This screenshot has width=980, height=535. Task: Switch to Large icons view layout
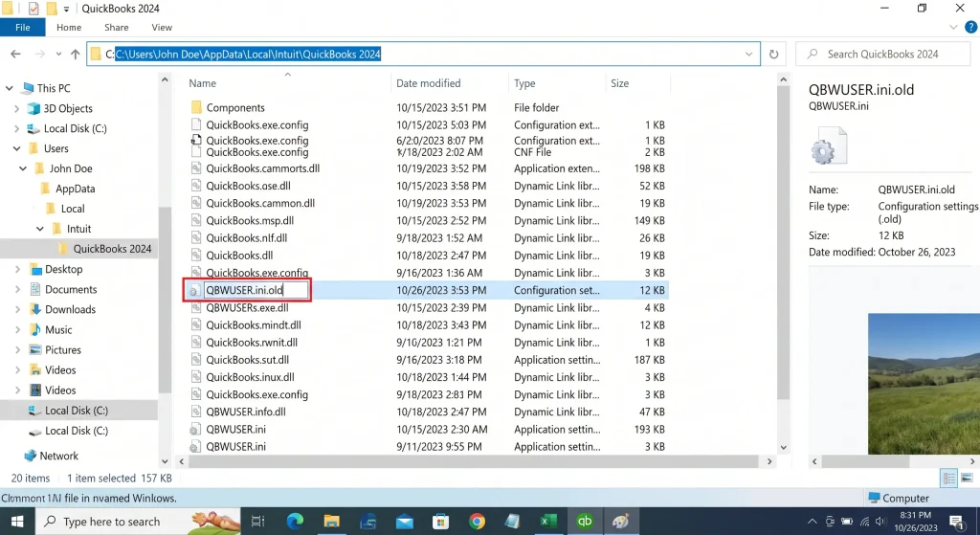coord(967,479)
